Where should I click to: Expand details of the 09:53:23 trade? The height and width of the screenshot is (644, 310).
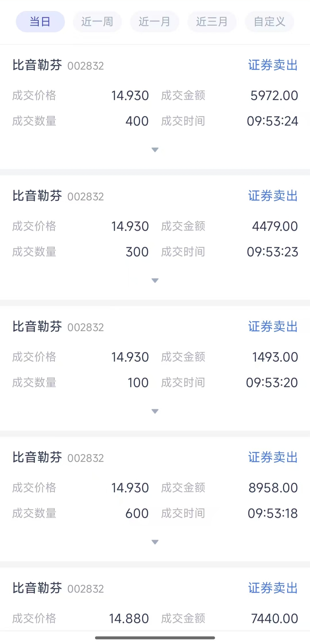point(155,280)
